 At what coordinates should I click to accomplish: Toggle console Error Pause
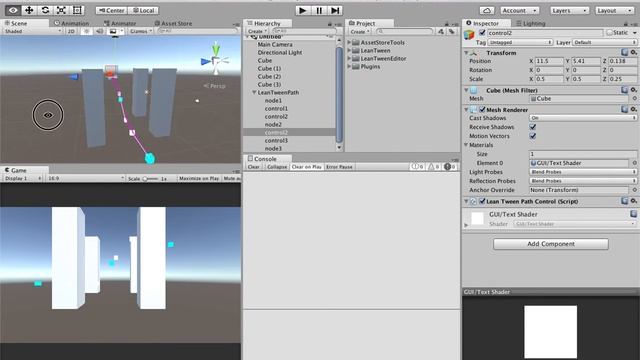[339, 167]
